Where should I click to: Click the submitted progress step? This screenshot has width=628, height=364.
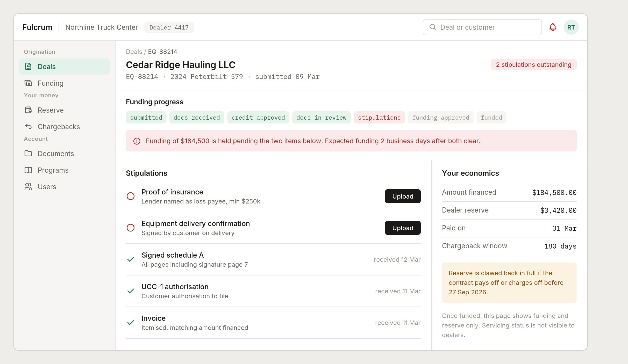click(x=146, y=118)
